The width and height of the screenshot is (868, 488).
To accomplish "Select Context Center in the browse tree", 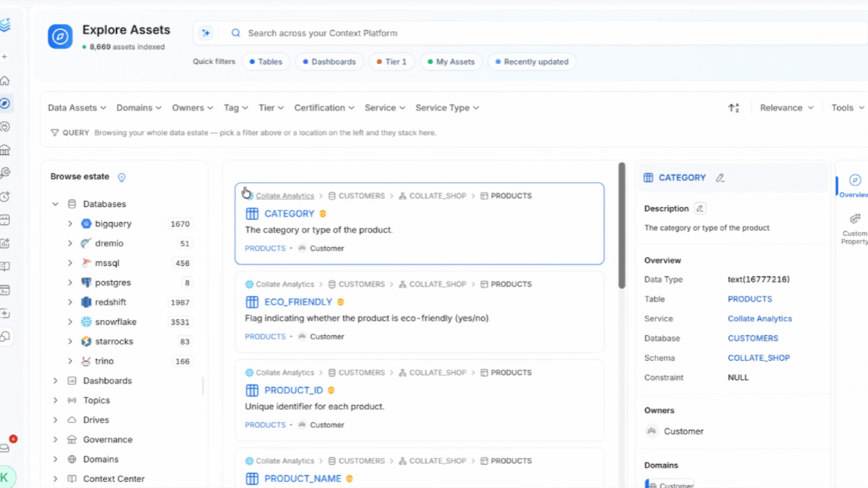I will tap(114, 479).
